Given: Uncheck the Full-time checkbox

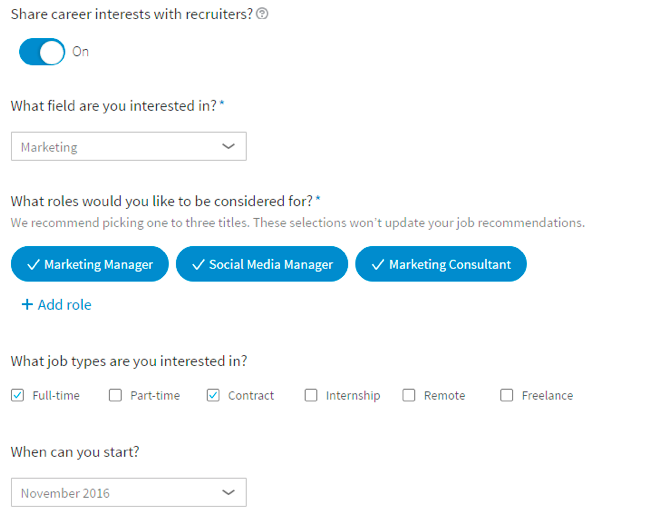Looking at the screenshot, I should point(17,395).
